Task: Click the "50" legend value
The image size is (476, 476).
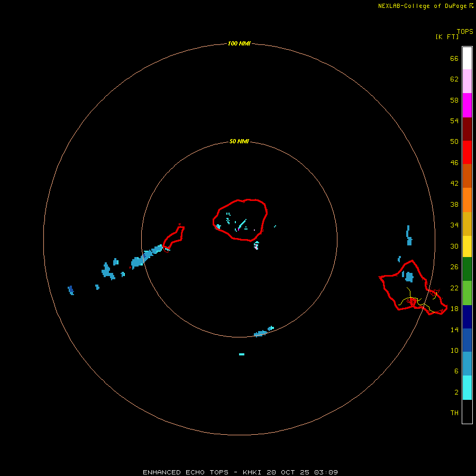Action: pyautogui.click(x=454, y=141)
